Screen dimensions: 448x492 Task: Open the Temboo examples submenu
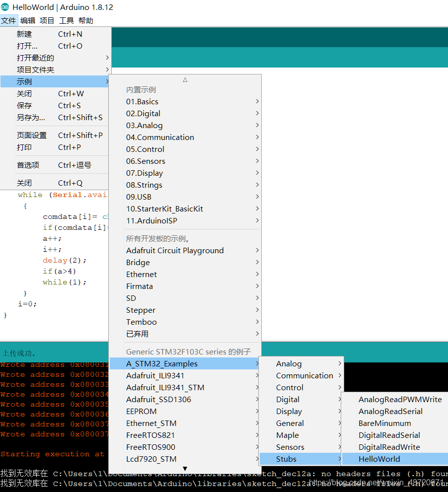pyautogui.click(x=185, y=322)
